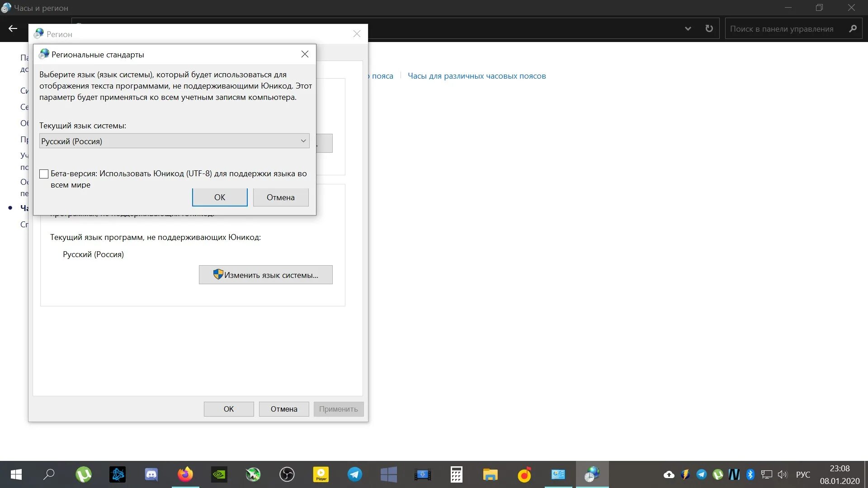Expand the address bar history chevron
This screenshot has width=868, height=488.
point(688,29)
